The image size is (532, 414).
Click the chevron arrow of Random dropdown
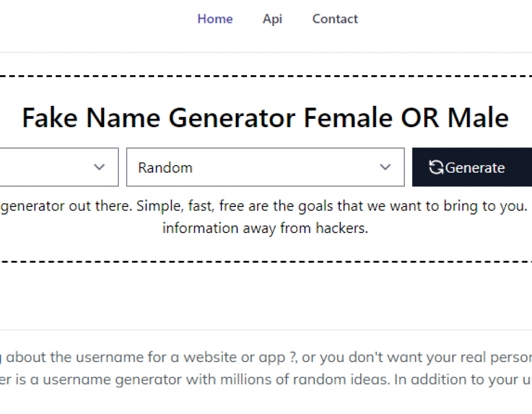tap(385, 167)
